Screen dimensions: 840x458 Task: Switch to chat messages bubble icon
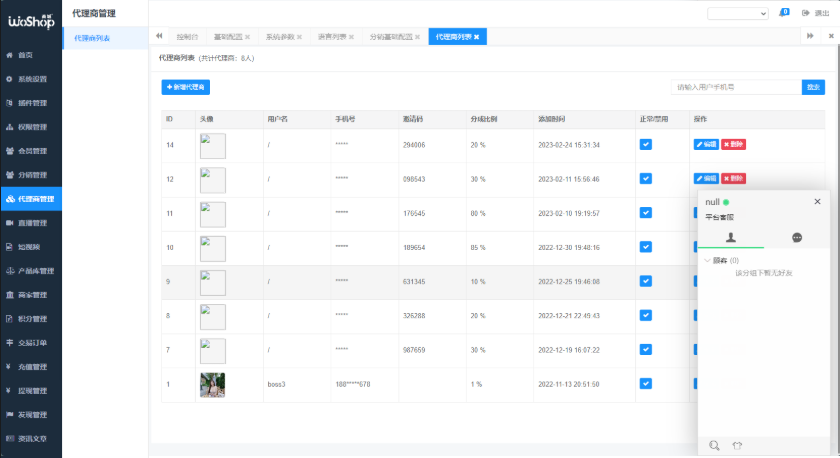click(x=797, y=238)
